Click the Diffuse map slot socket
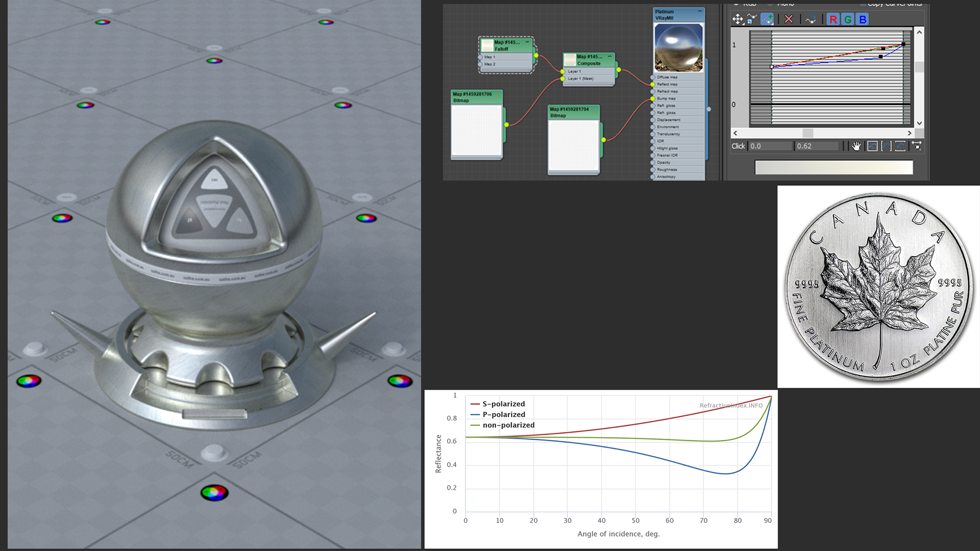Viewport: 980px width, 551px height. [x=653, y=77]
